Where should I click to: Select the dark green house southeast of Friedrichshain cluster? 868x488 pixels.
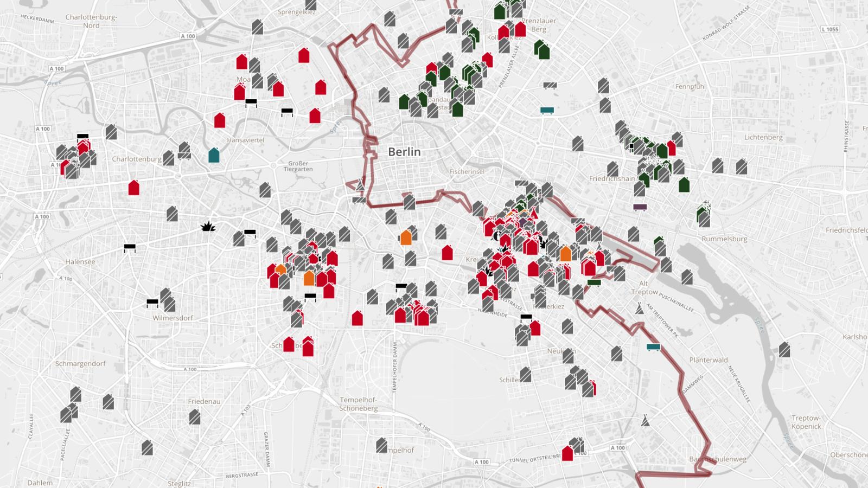[684, 184]
